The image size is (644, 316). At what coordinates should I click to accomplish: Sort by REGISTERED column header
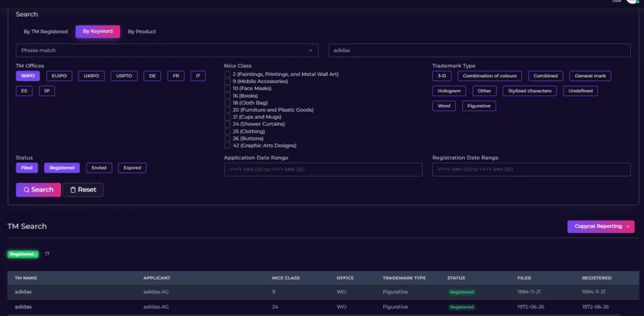click(x=596, y=278)
